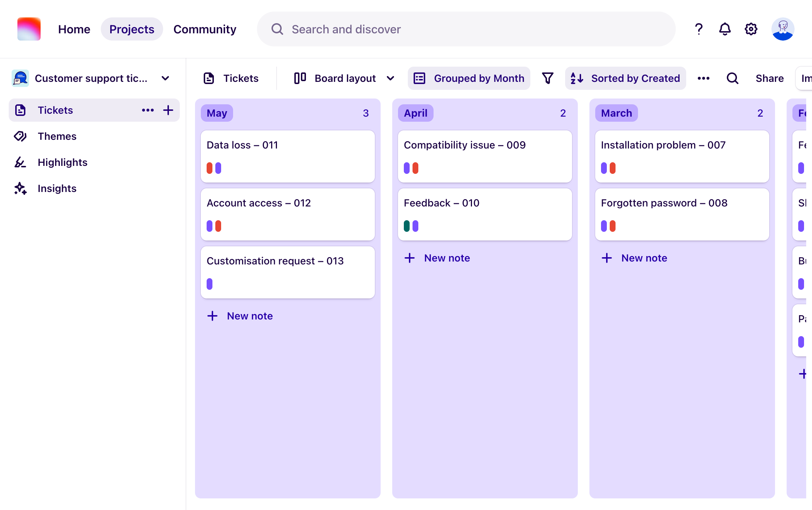
Task: Switch to the Projects tab
Action: [132, 29]
